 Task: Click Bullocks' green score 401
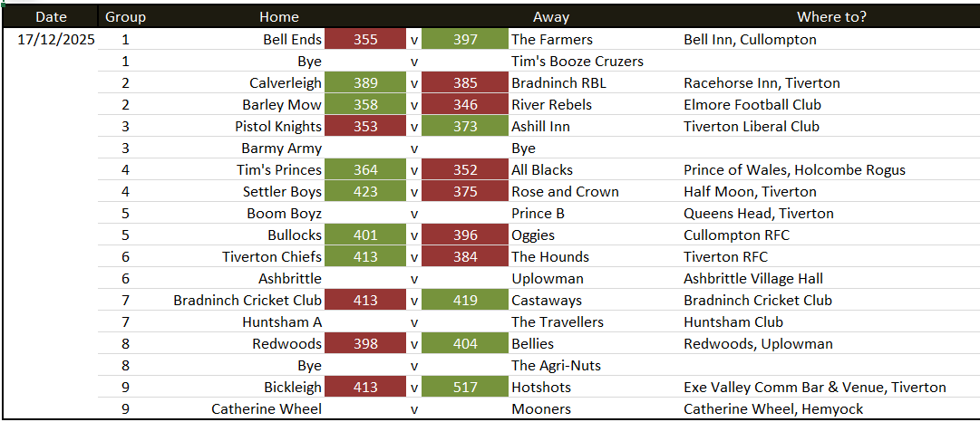click(x=365, y=235)
